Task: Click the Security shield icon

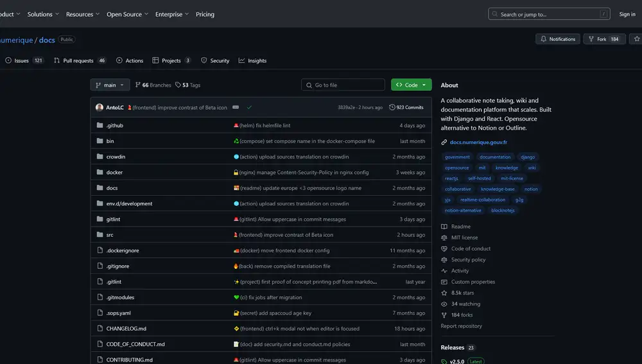Action: [204, 60]
